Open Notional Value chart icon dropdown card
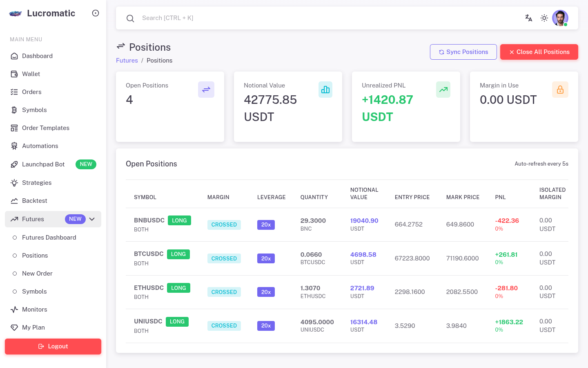Screen dimensions: 588x368 pyautogui.click(x=325, y=90)
